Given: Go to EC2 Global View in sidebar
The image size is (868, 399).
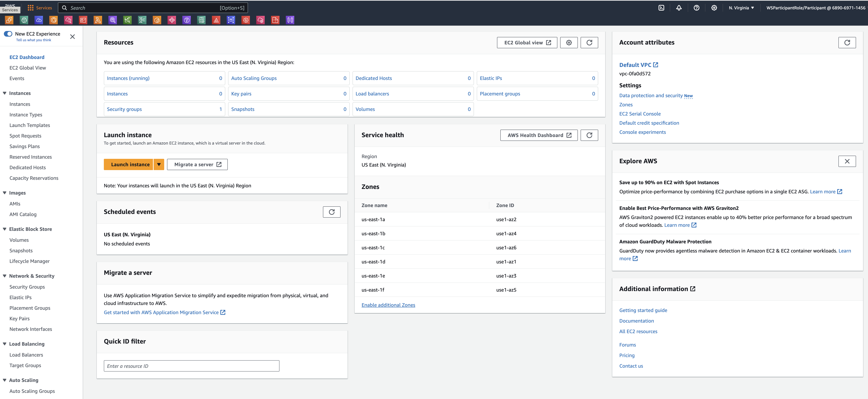Looking at the screenshot, I should click(28, 68).
